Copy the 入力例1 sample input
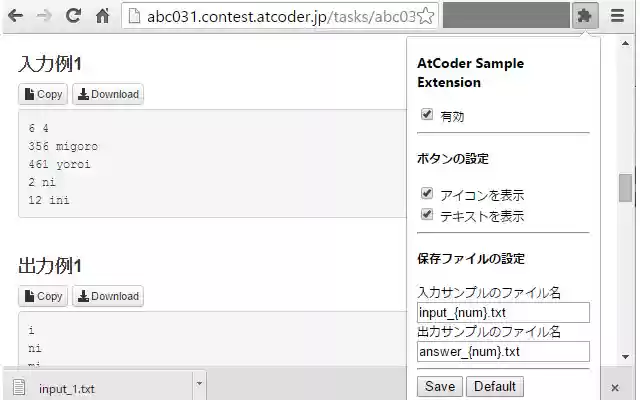The image size is (640, 400). click(43, 94)
